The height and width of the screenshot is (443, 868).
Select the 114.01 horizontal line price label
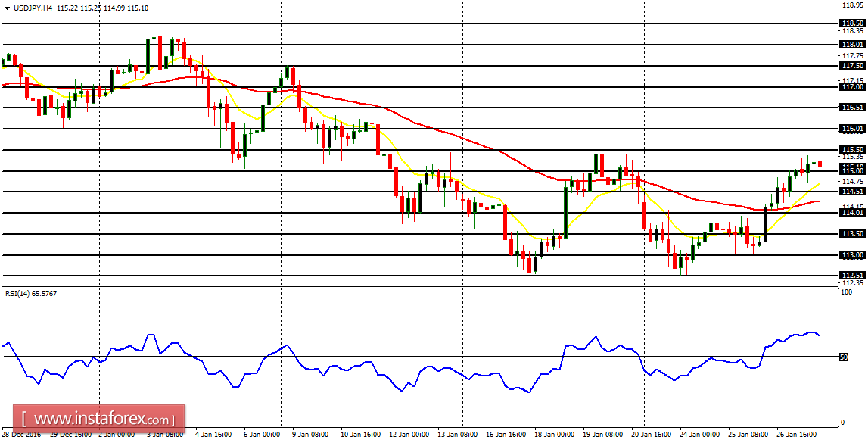853,213
